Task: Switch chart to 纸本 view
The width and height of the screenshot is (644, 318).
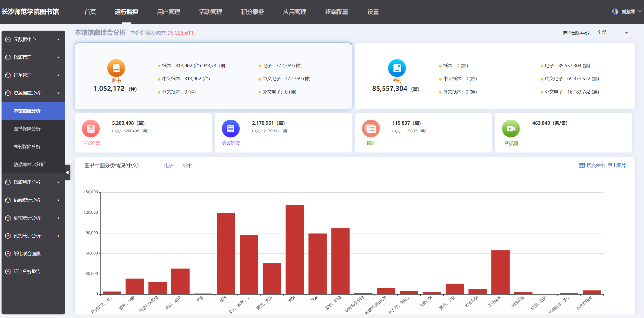Action: [x=187, y=166]
